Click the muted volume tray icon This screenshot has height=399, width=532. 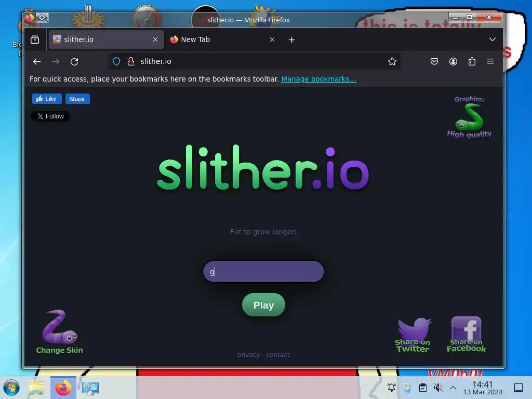(x=438, y=387)
